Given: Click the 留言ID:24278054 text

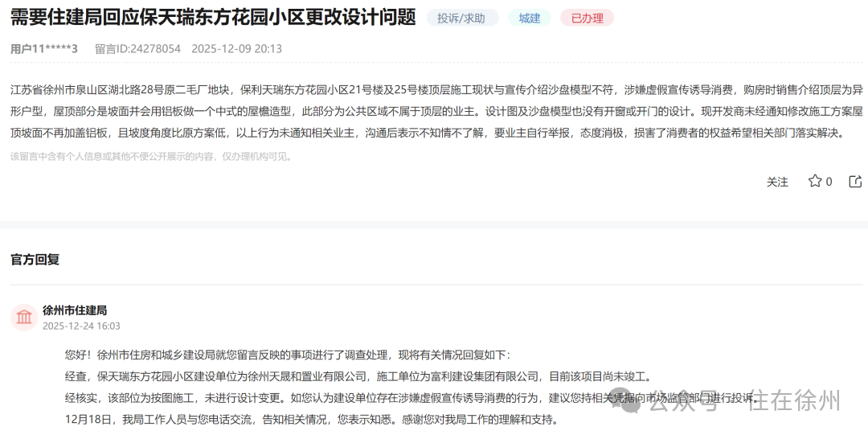Looking at the screenshot, I should (x=138, y=49).
